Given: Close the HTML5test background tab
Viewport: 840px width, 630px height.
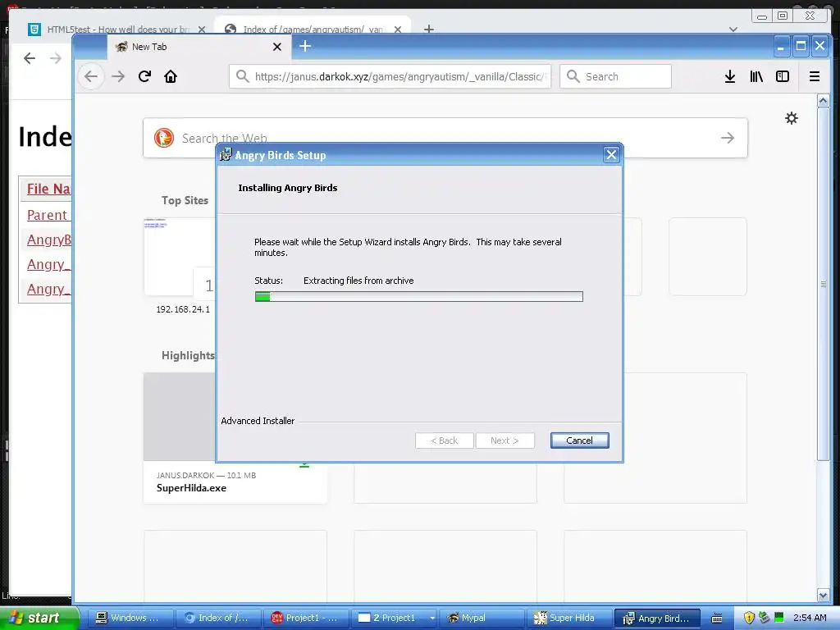Looking at the screenshot, I should click(x=202, y=30).
